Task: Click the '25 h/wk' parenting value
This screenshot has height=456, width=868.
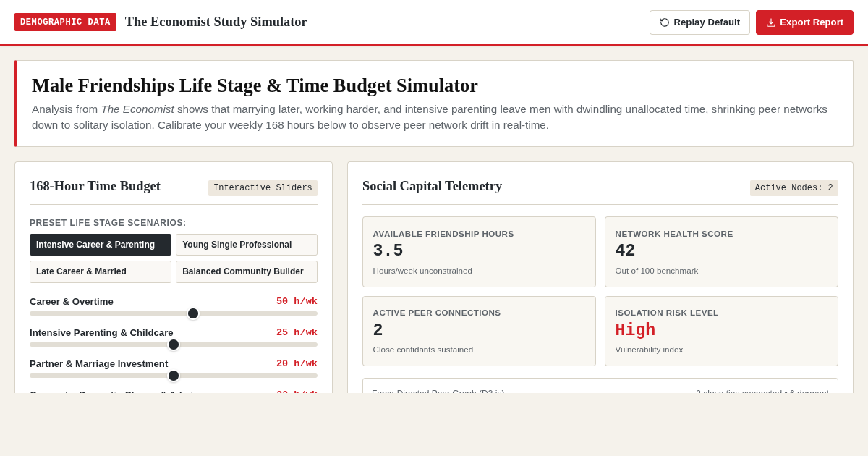Action: (x=297, y=332)
